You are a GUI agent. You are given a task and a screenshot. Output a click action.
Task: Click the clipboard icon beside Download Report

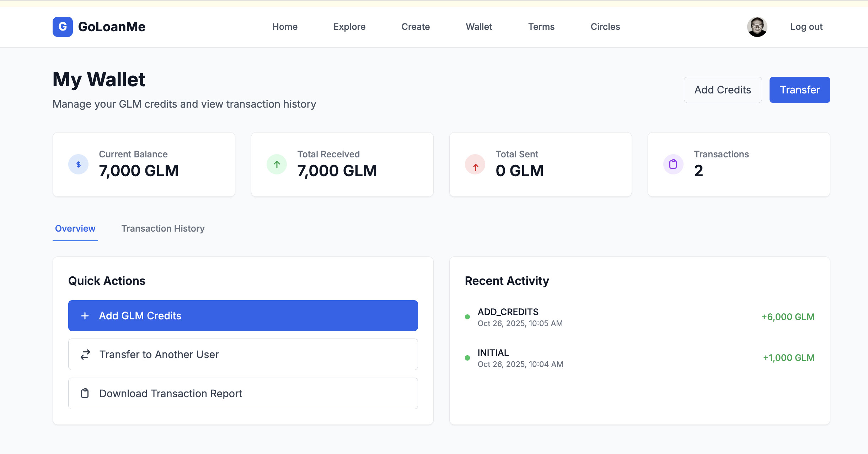click(85, 393)
